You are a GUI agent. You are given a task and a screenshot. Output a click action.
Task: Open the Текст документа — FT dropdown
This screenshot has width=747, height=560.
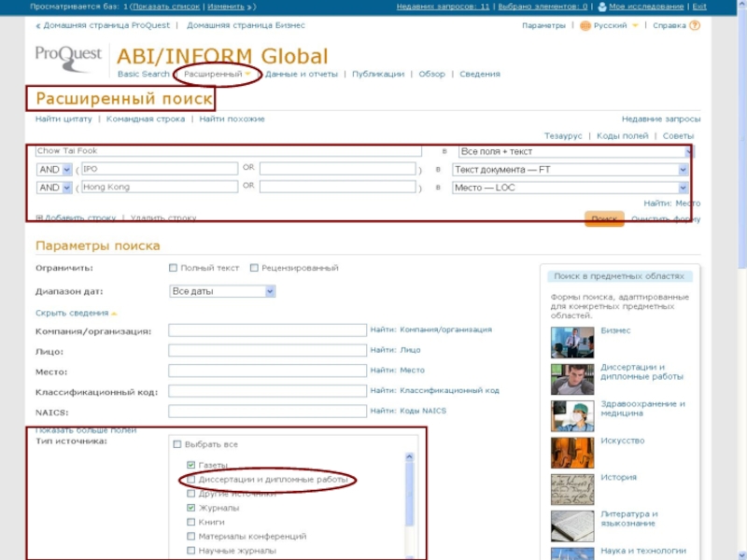click(x=571, y=170)
